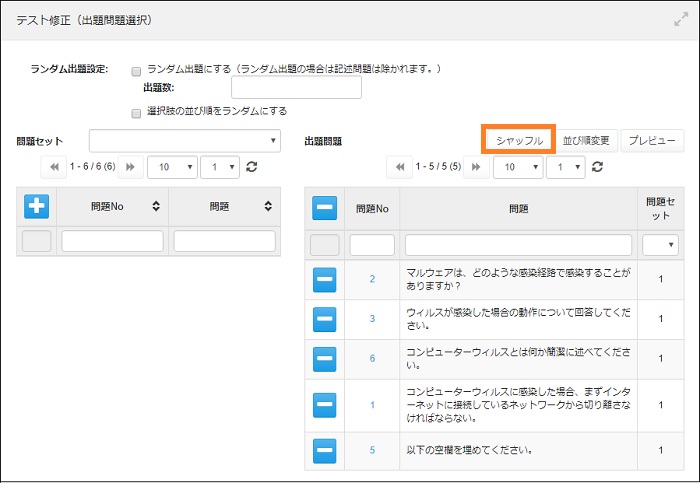The image size is (700, 483).
Task: Remove question 2 with its minus icon
Action: coord(324,278)
